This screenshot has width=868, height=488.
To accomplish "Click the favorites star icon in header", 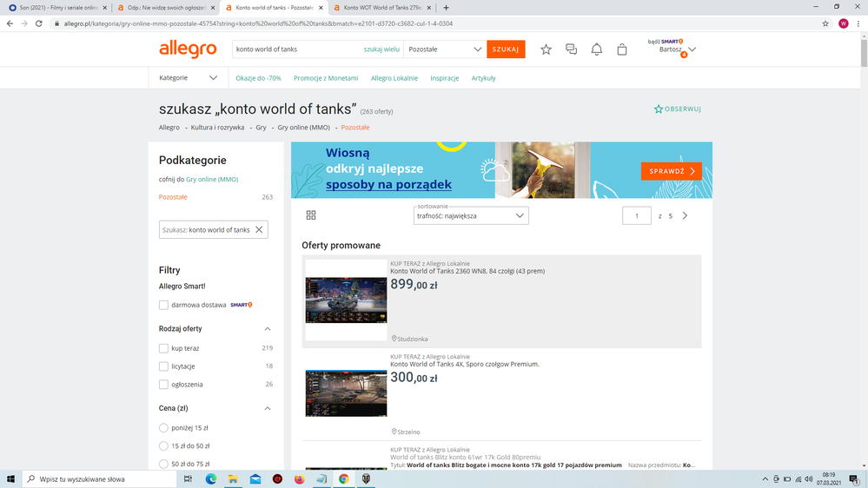I will point(546,49).
